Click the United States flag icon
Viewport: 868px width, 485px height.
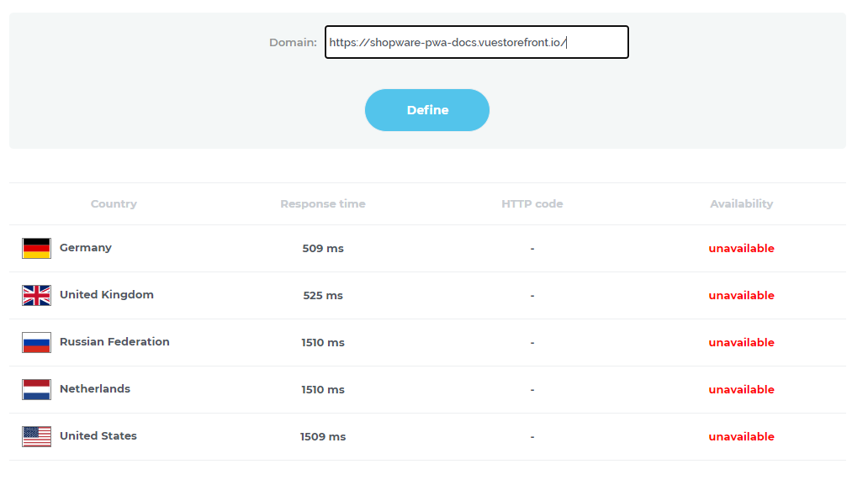coord(35,436)
